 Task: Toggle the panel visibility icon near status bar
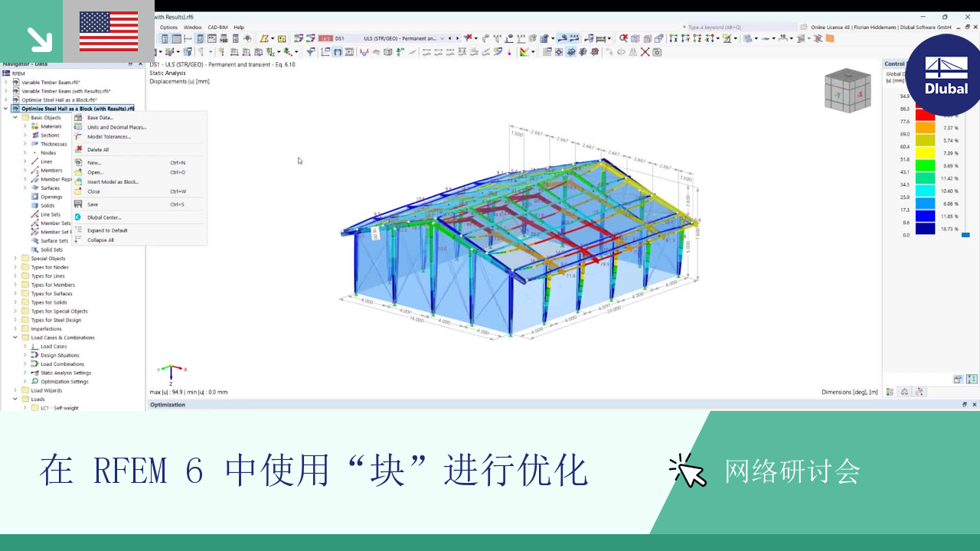[x=971, y=379]
